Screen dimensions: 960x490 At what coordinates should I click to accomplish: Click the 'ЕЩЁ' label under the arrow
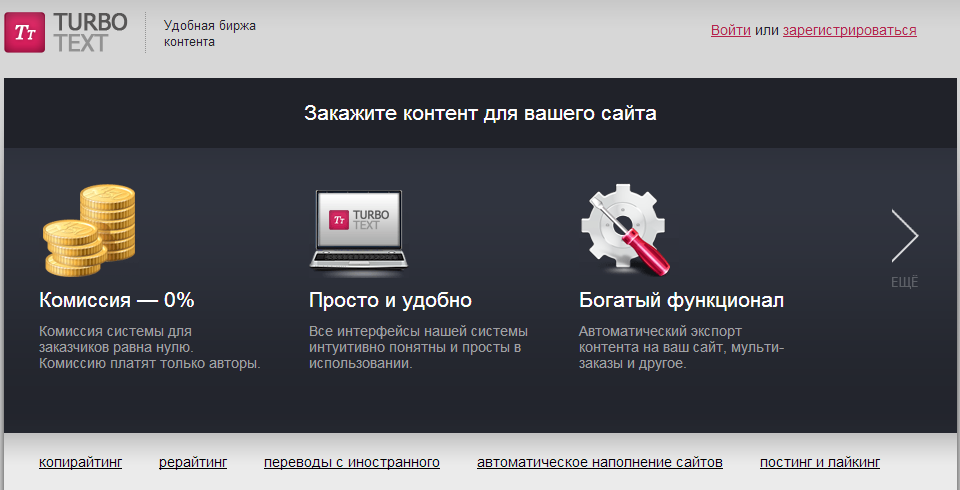coord(904,282)
